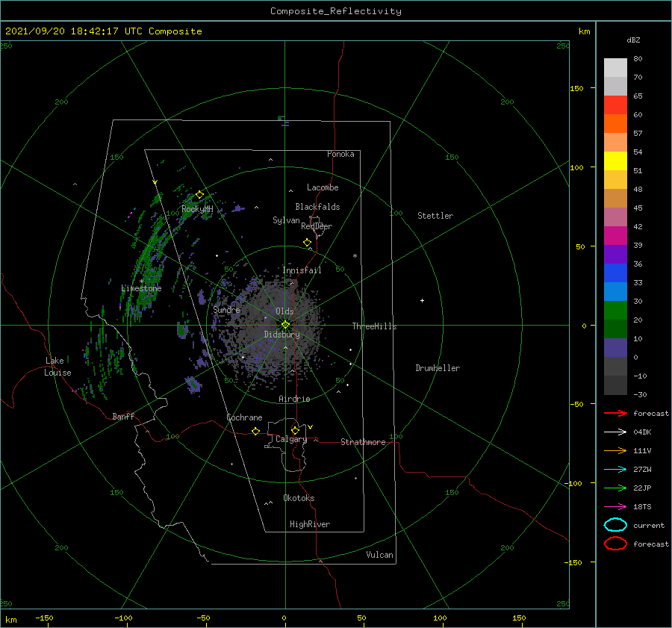Click the Innisfail city label
This screenshot has height=628, width=672.
pyautogui.click(x=302, y=270)
